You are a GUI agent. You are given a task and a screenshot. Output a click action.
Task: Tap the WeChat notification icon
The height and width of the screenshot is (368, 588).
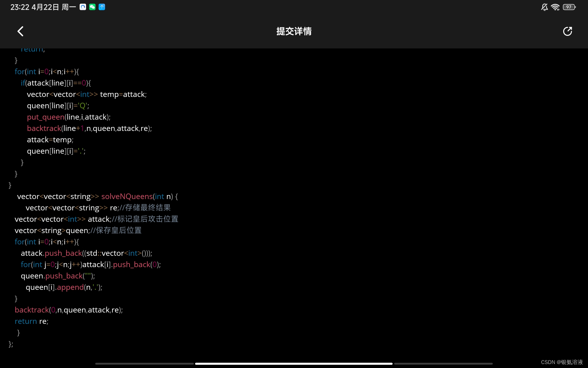tap(92, 7)
